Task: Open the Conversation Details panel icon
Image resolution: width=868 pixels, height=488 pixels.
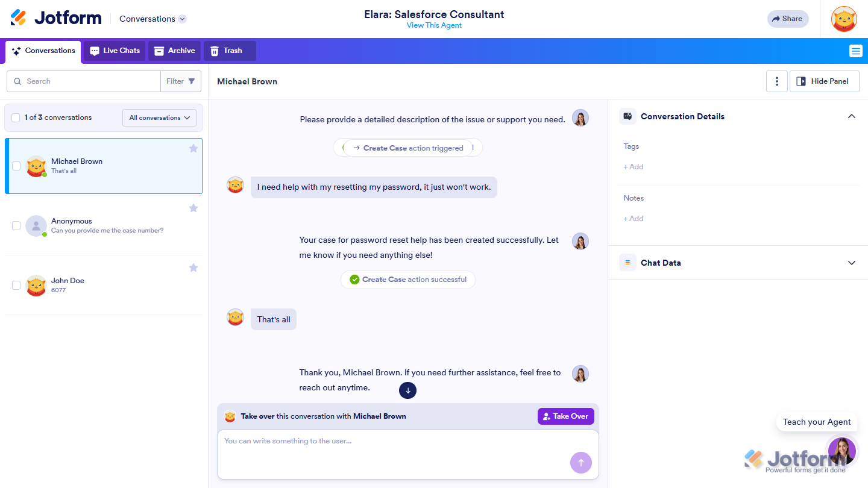Action: [x=627, y=116]
